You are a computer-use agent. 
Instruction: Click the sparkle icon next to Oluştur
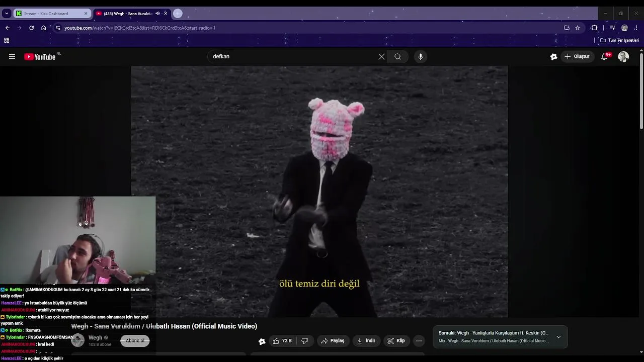553,57
